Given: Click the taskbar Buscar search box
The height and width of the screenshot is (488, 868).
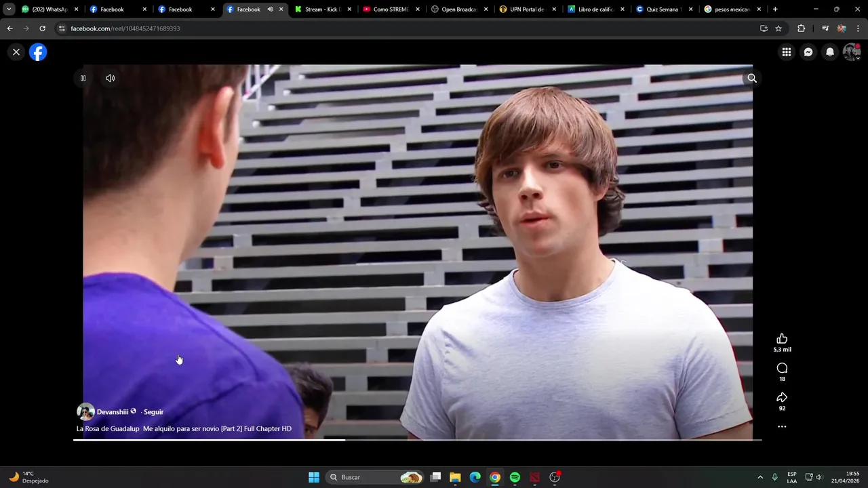Looking at the screenshot, I should click(375, 477).
